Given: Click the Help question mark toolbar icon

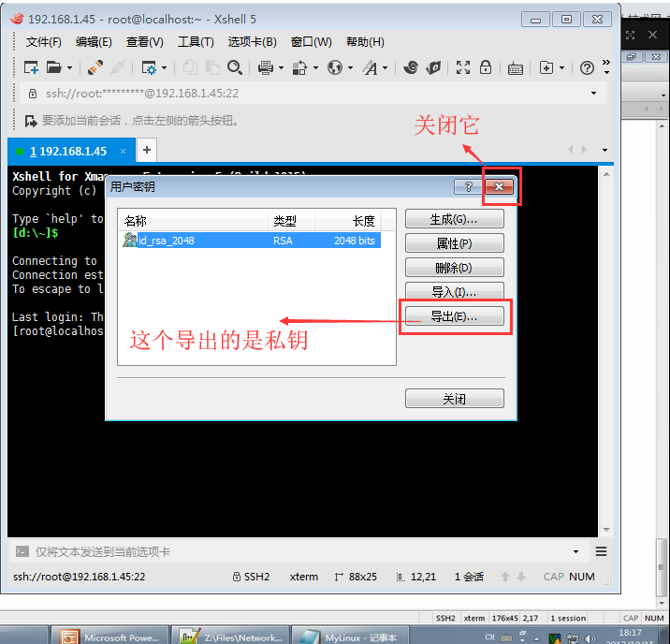Looking at the screenshot, I should point(587,67).
